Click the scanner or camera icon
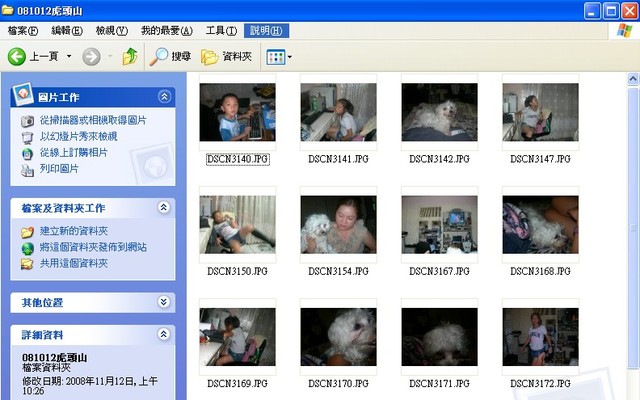The image size is (640, 400). click(27, 121)
